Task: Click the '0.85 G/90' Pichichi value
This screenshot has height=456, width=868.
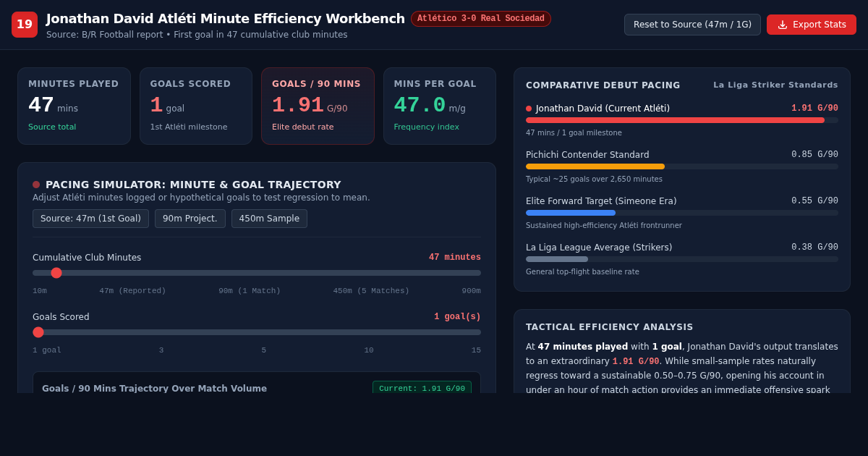Action: [814, 155]
